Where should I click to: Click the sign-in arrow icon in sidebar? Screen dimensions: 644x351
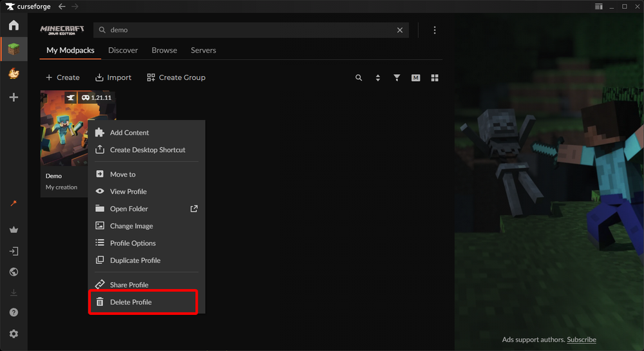coord(14,251)
